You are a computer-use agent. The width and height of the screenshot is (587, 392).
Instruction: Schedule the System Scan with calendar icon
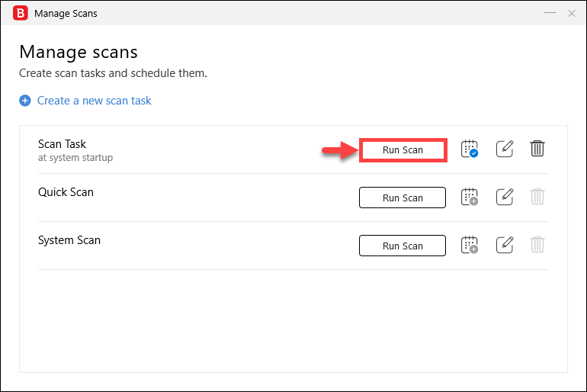click(x=470, y=245)
